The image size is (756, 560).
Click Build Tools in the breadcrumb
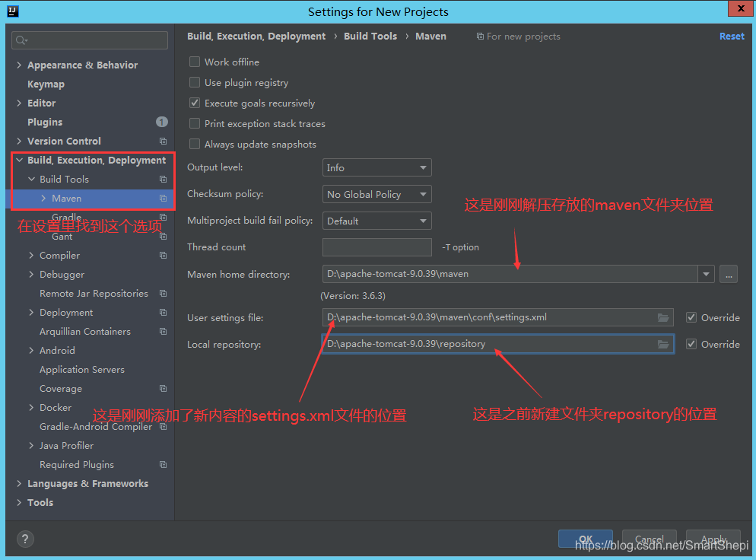[x=370, y=37]
